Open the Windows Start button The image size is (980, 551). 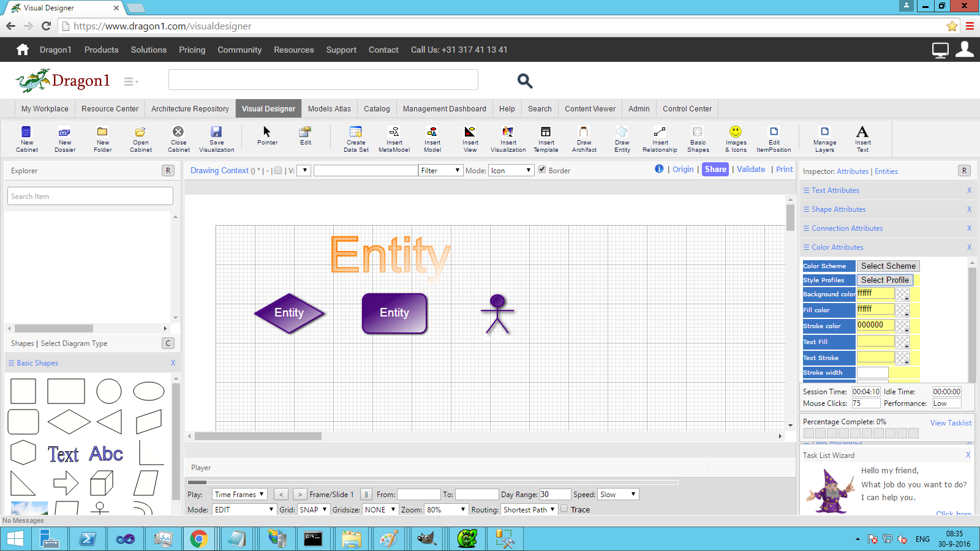tap(15, 539)
